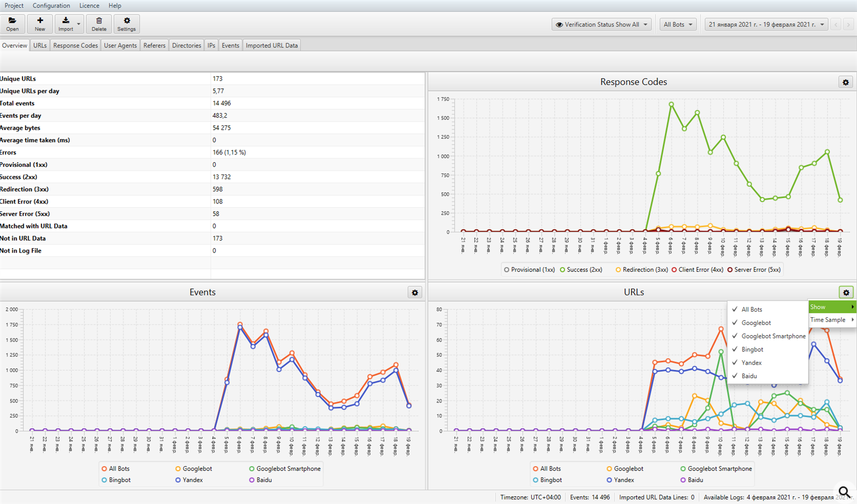Uncheck Baidu in Show menu
The image size is (857, 504).
[x=767, y=376]
